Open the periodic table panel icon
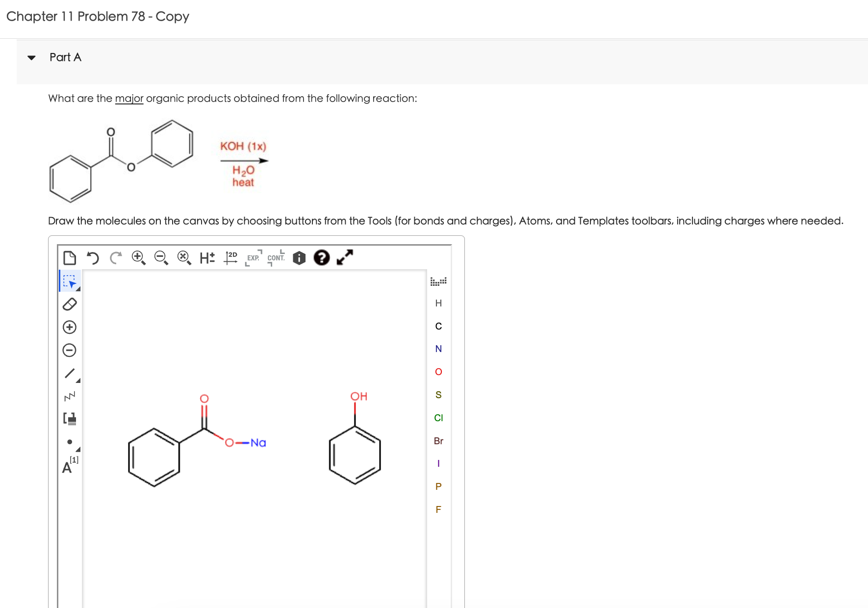This screenshot has width=868, height=608. point(438,280)
